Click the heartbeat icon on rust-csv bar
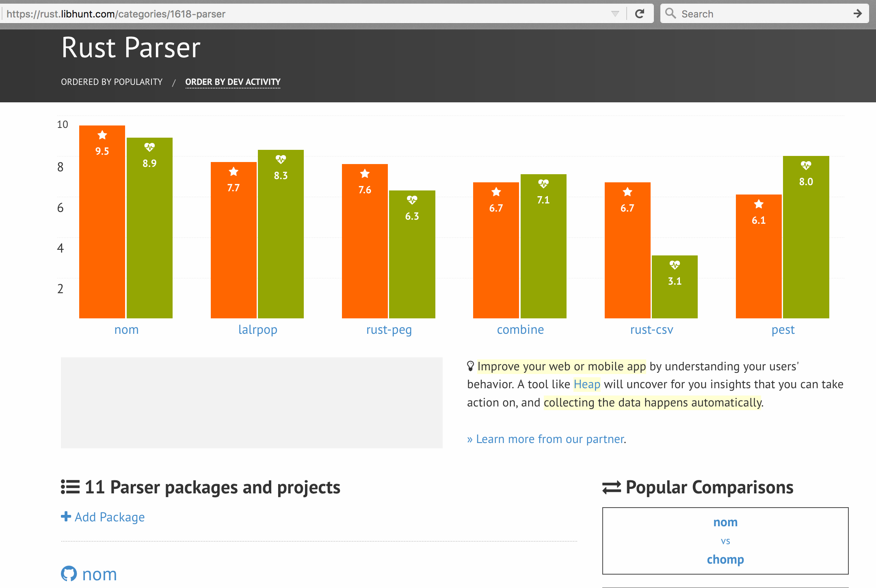 (x=675, y=265)
